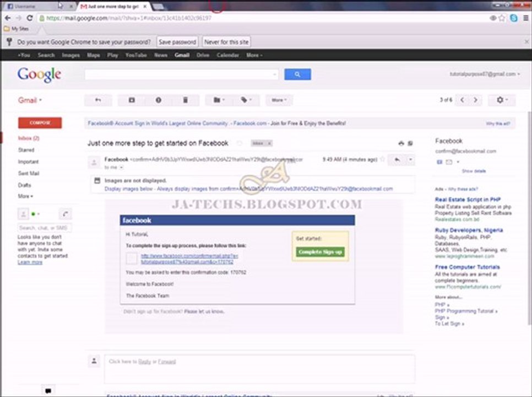This screenshot has height=397, width=532.
Task: Open YouTube in the Google bar
Action: click(x=136, y=55)
